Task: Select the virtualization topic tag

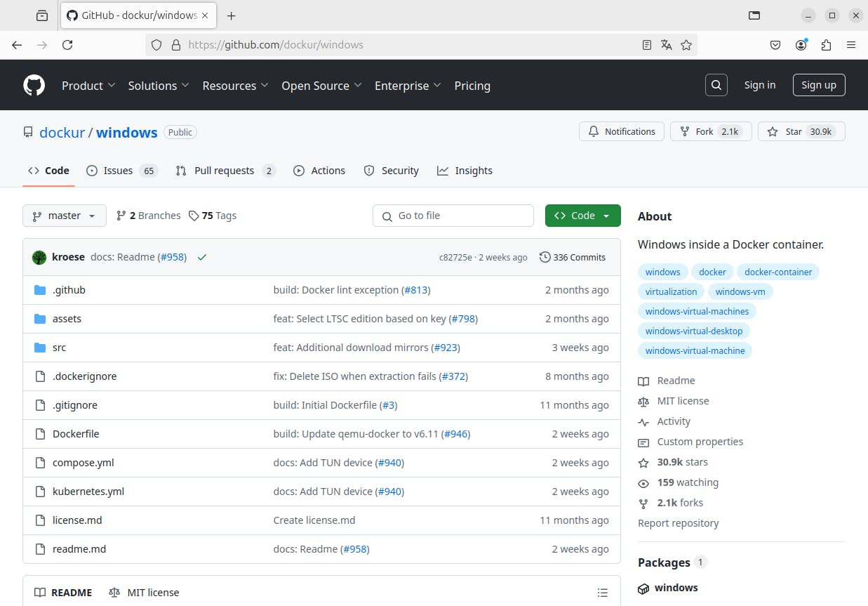Action: (671, 291)
